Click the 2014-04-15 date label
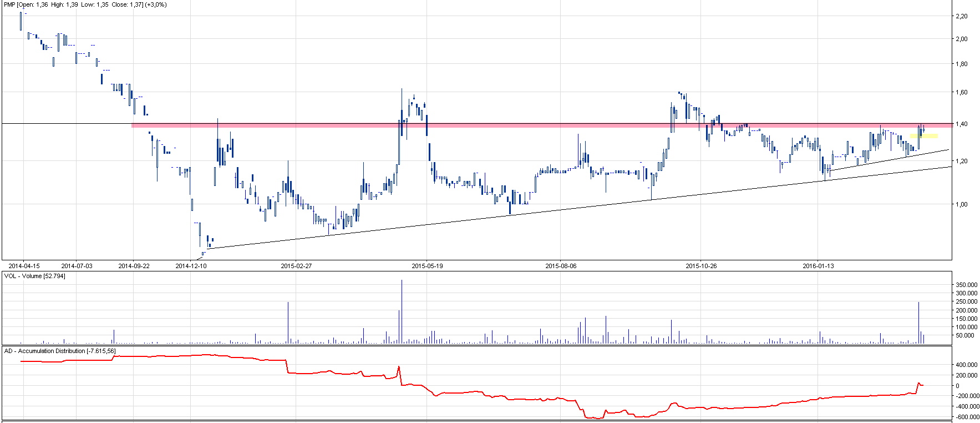Image resolution: width=980 pixels, height=423 pixels. pyautogui.click(x=24, y=266)
